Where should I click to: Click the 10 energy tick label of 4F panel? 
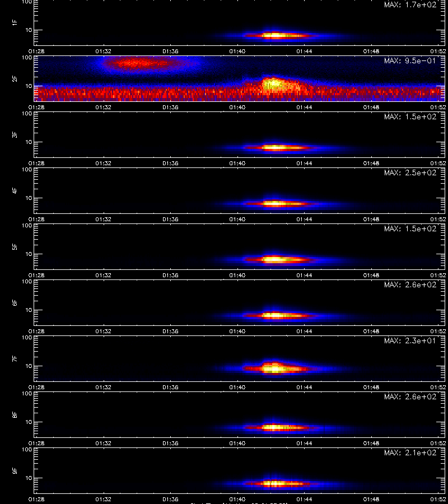[29, 198]
